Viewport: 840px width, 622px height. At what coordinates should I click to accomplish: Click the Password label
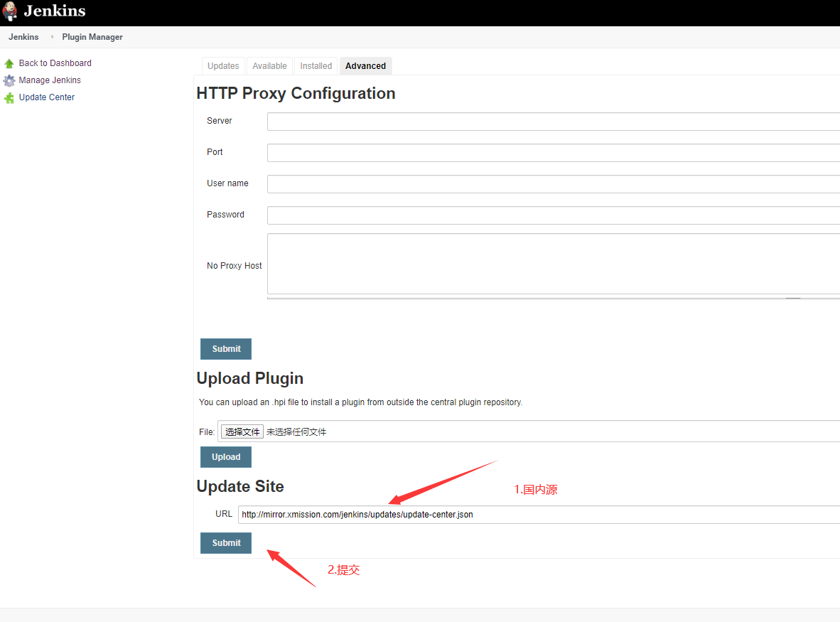(225, 214)
